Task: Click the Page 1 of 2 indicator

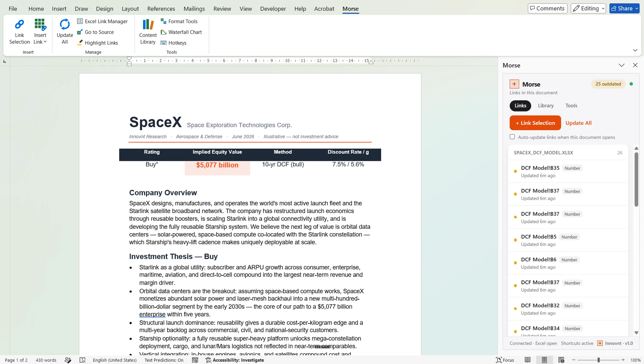Action: click(x=16, y=360)
